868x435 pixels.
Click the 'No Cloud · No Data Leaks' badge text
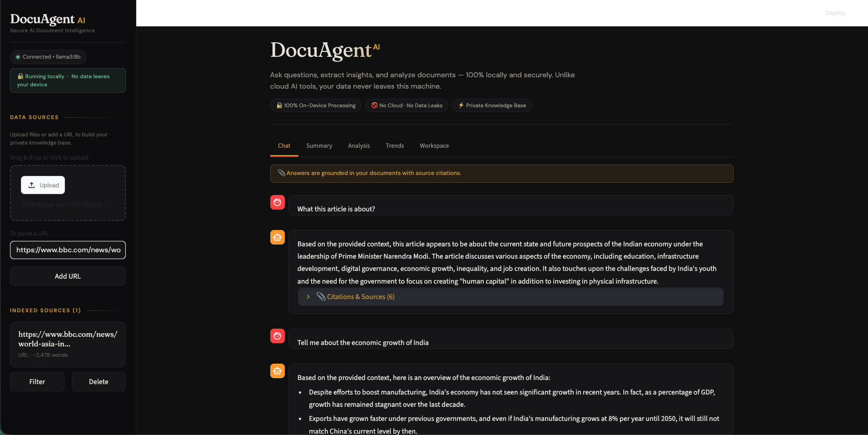coord(411,105)
